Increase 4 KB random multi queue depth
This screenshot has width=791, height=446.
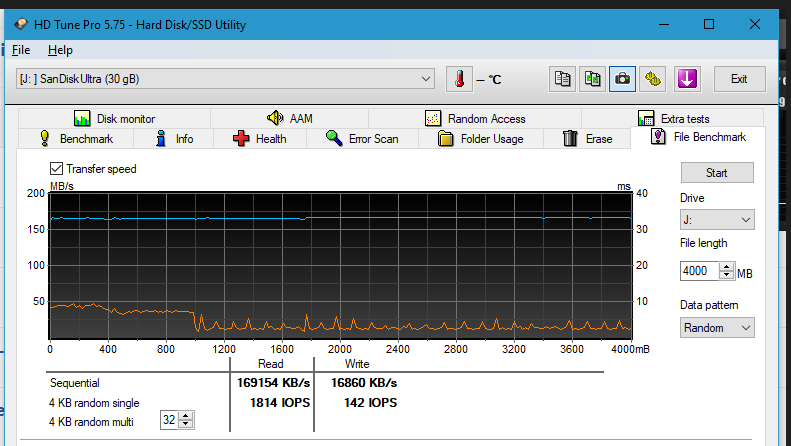tap(186, 416)
